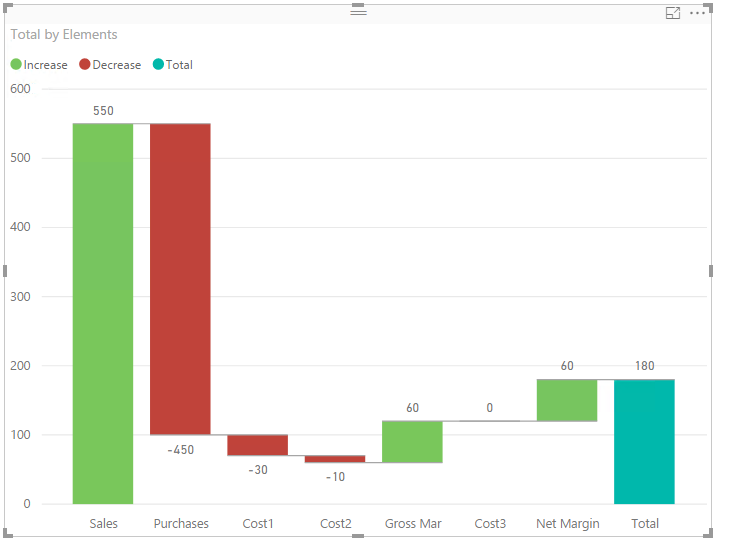Open the More options ellipsis menu
729x551 pixels.
(697, 13)
